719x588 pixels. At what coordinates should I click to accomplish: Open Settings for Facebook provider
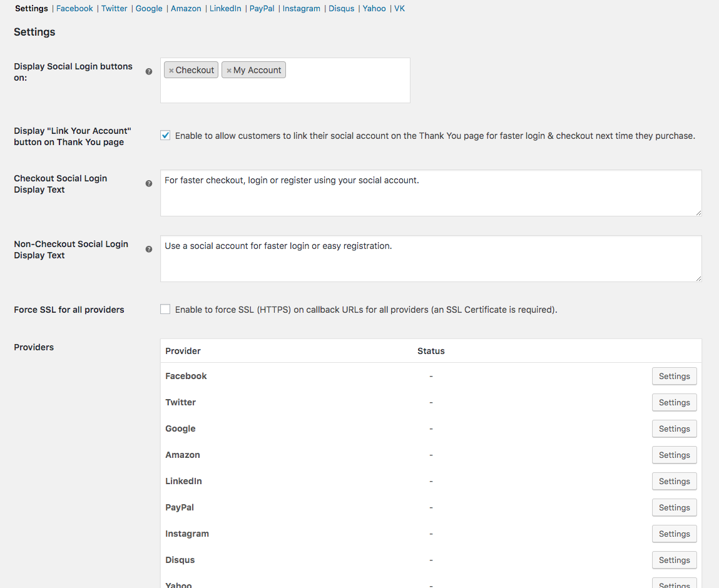[x=674, y=376]
